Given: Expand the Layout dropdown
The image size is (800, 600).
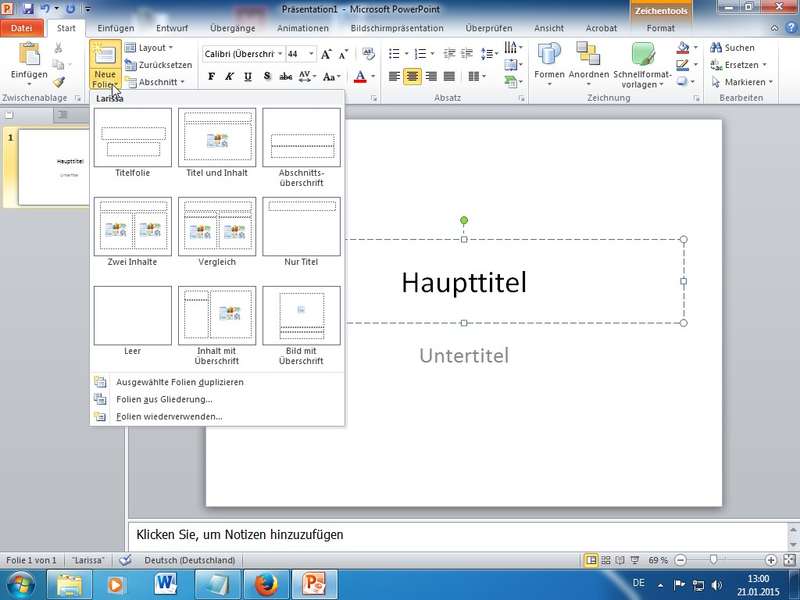Looking at the screenshot, I should click(x=154, y=47).
